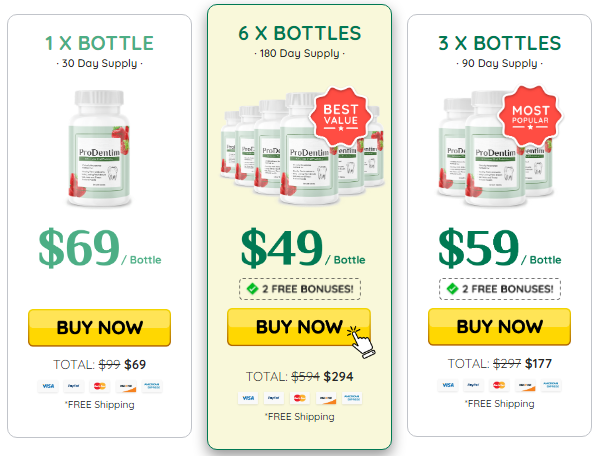
Task: Click green checkmark in 6 bottles bonus box
Action: click(x=253, y=289)
